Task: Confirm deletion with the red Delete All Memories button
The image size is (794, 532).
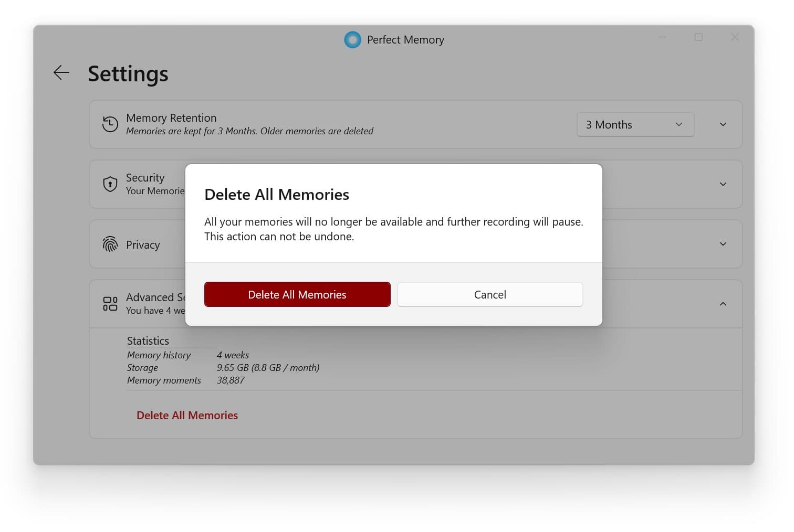Action: [x=297, y=294]
